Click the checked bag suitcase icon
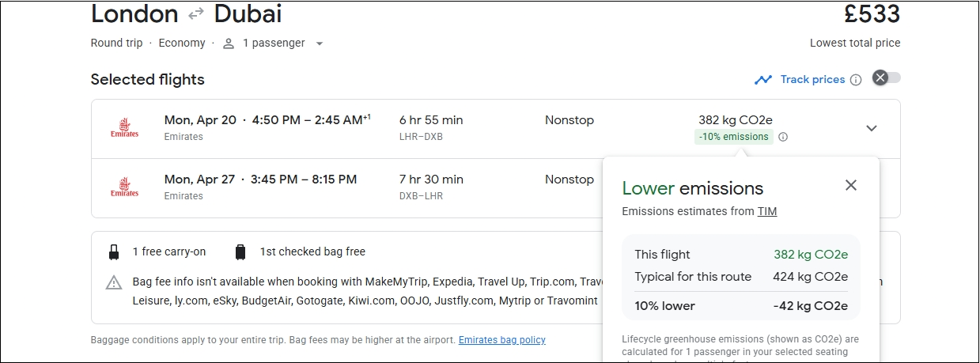The height and width of the screenshot is (363, 980). [240, 252]
